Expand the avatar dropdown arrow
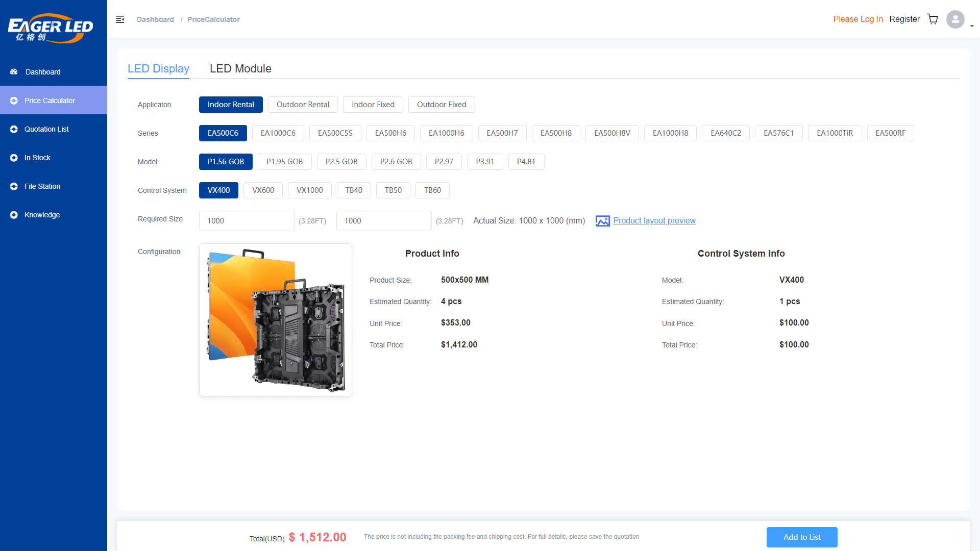This screenshot has width=980, height=551. (x=972, y=26)
